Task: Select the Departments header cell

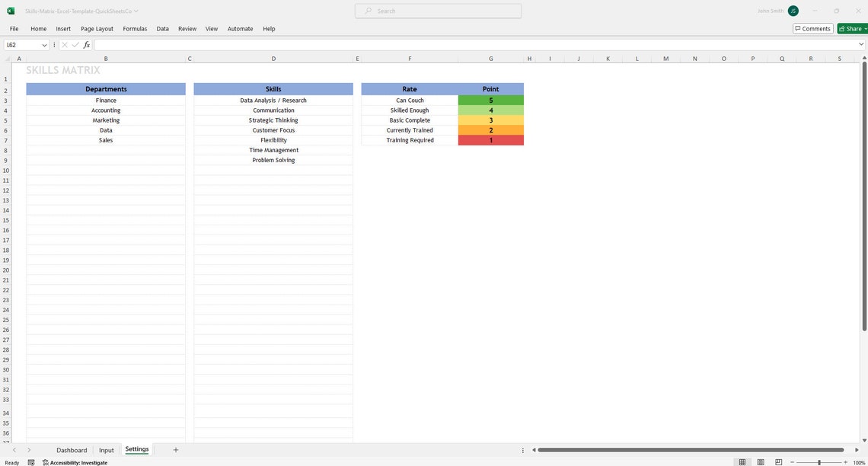Action: [106, 89]
